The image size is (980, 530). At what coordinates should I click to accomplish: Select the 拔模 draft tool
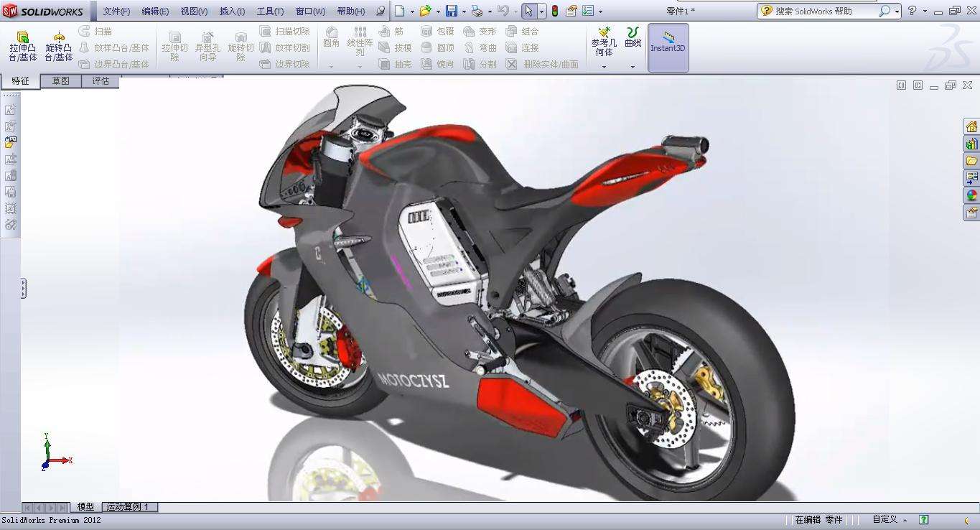395,47
